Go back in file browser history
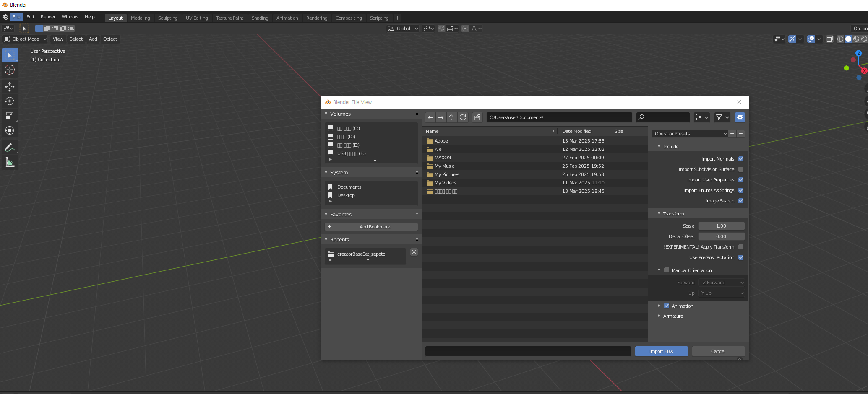 point(430,117)
